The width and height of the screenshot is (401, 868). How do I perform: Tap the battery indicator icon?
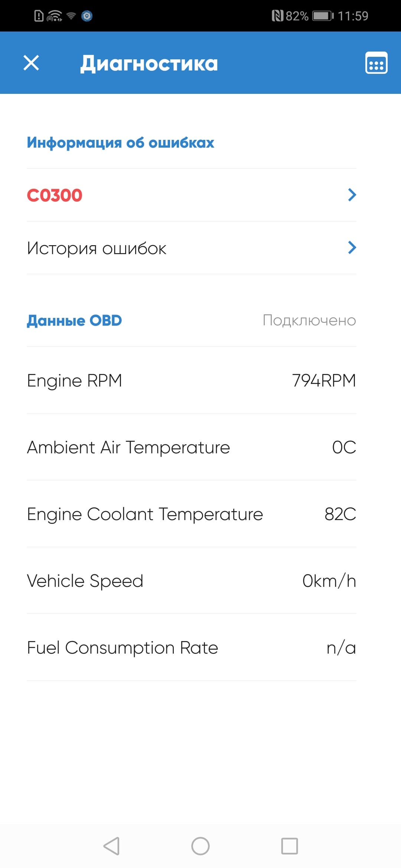[323, 16]
